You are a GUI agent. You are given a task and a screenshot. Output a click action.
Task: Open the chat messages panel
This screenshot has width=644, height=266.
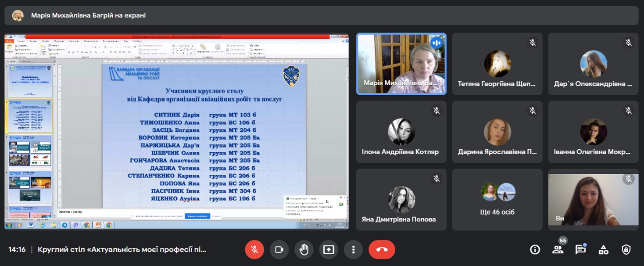pyautogui.click(x=580, y=250)
